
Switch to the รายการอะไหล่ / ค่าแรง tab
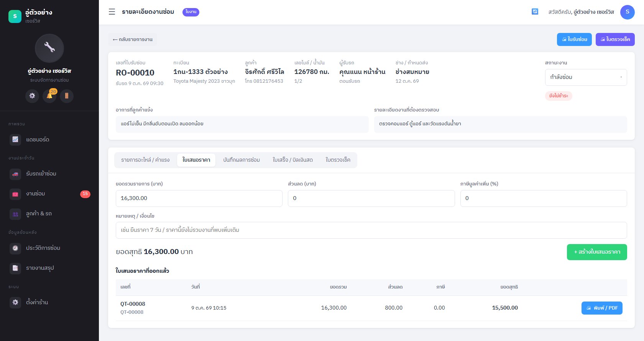(145, 160)
